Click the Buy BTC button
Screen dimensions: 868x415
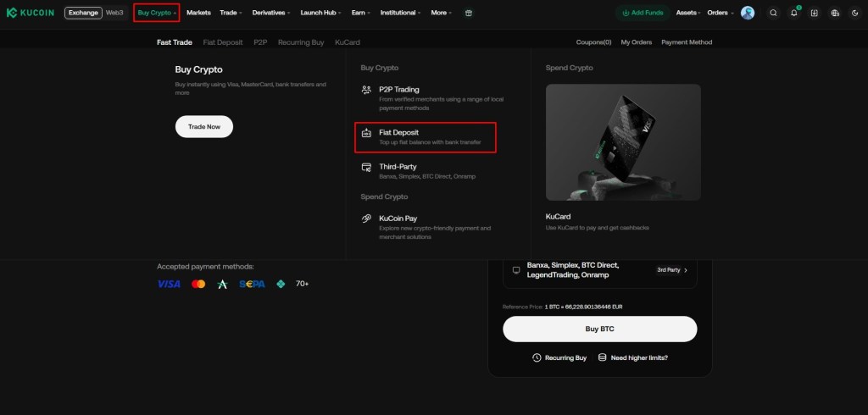pos(599,329)
